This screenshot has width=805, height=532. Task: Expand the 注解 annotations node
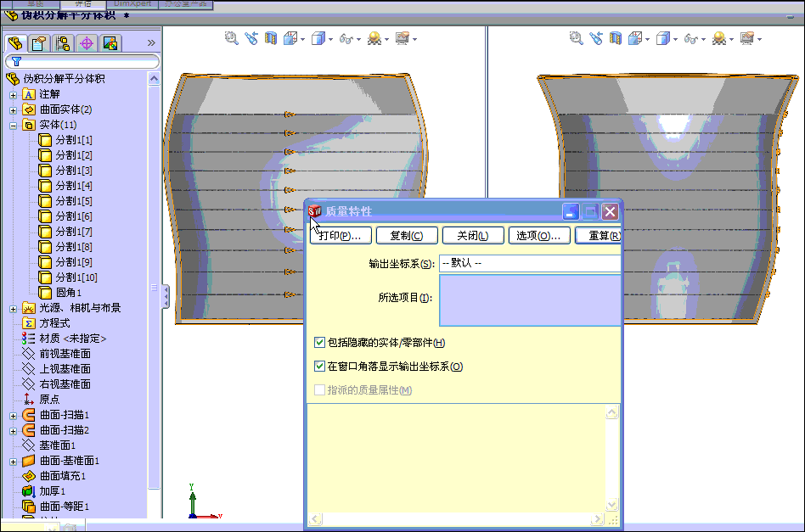[14, 95]
